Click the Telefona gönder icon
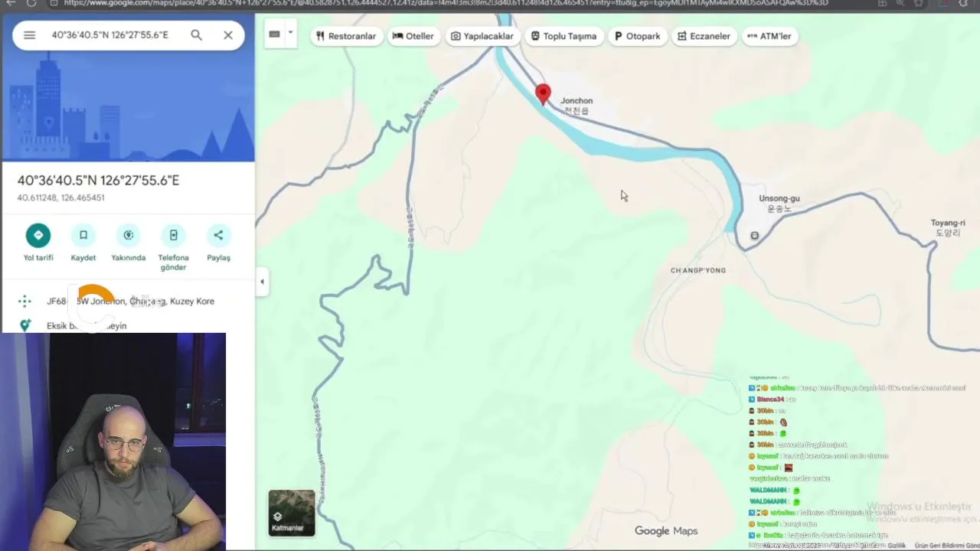980x551 pixels. point(174,235)
